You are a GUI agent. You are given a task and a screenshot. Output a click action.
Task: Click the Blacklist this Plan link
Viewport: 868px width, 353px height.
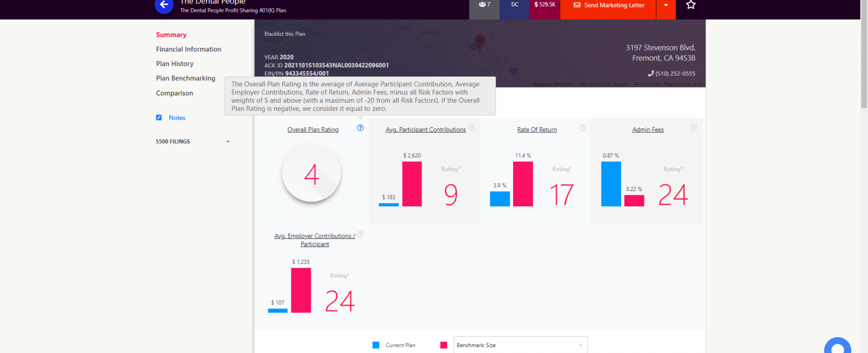tap(285, 34)
